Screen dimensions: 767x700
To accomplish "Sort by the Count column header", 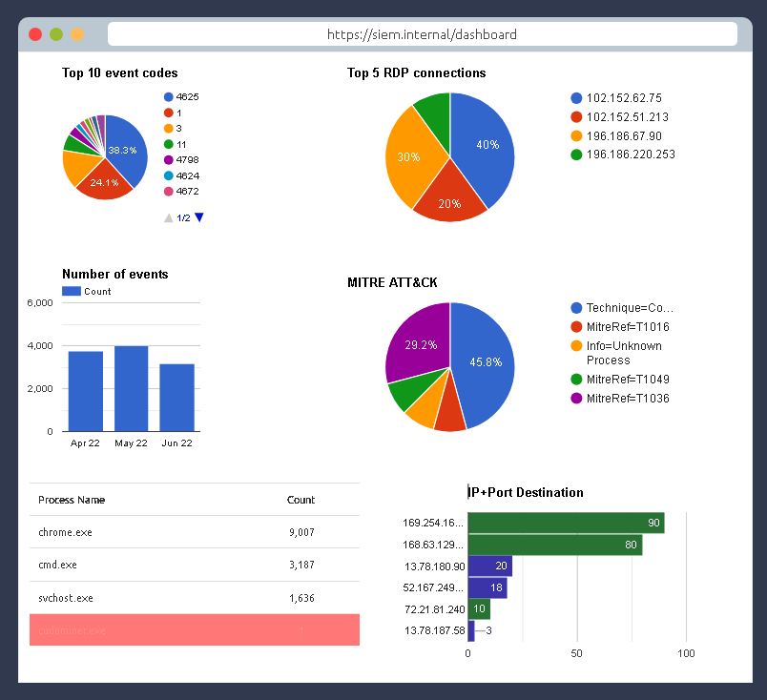I will 301,500.
